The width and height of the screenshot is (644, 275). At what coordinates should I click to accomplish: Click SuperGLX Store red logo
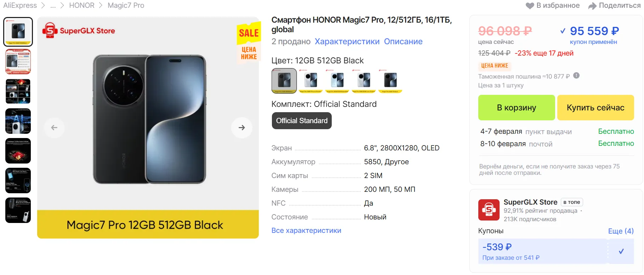pos(489,210)
